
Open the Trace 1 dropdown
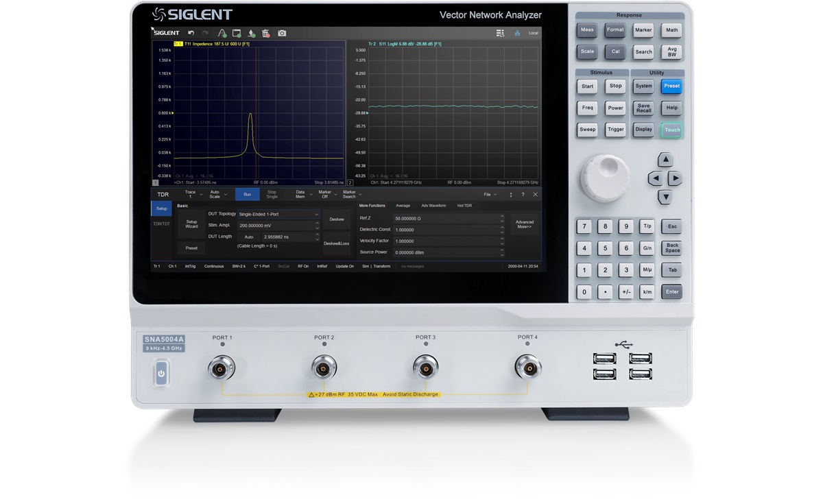pyautogui.click(x=193, y=195)
